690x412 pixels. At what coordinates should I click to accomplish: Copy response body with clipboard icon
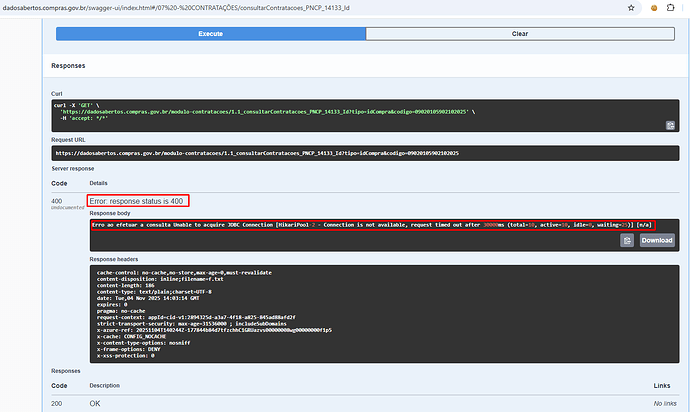(627, 240)
